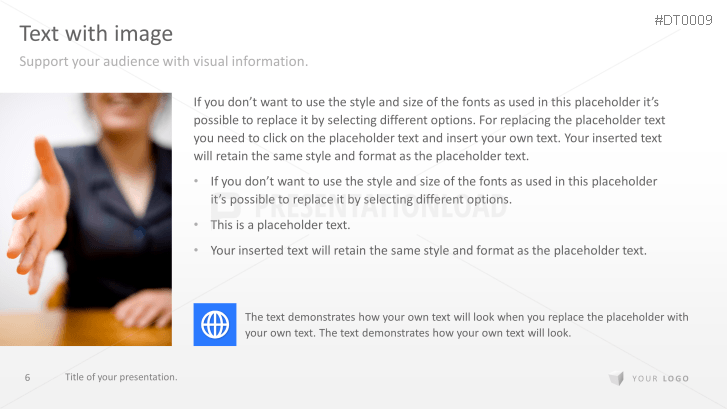This screenshot has height=409, width=727.
Task: Click the bullet dot before first list item
Action: point(197,182)
